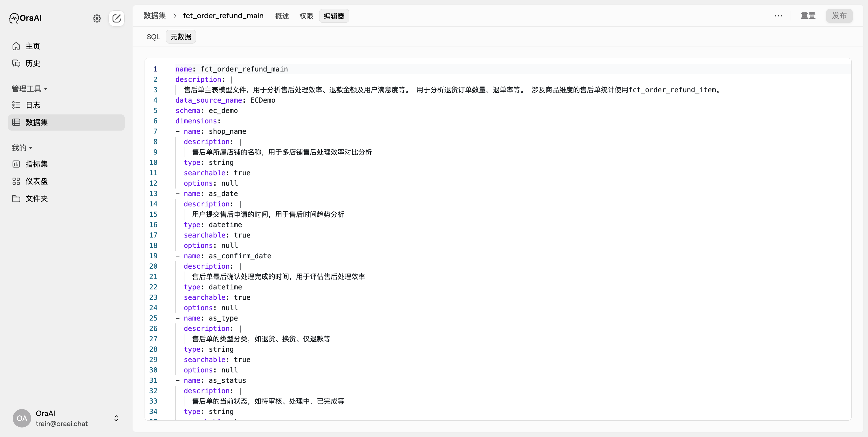This screenshot has width=868, height=437.
Task: Navigate back via the 数据集 breadcrumb
Action: coord(154,16)
